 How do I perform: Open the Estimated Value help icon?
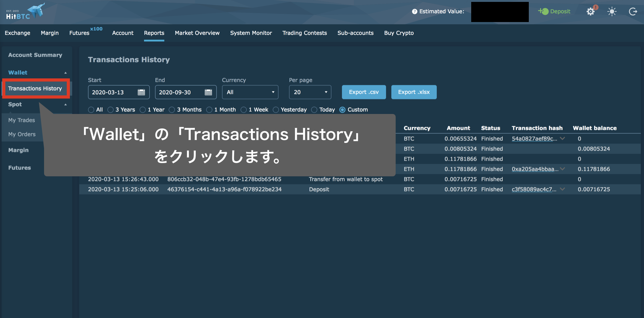(x=415, y=12)
